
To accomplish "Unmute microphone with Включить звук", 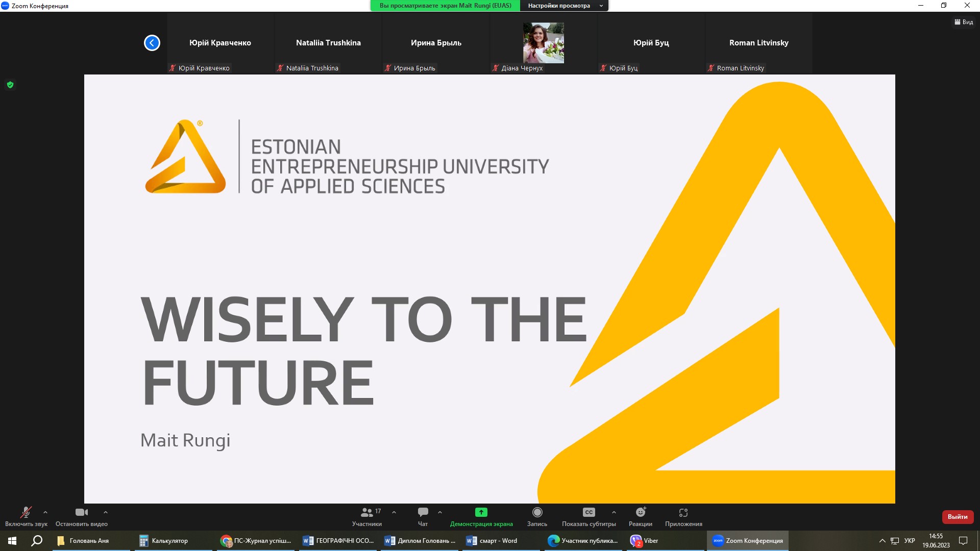I will click(26, 517).
